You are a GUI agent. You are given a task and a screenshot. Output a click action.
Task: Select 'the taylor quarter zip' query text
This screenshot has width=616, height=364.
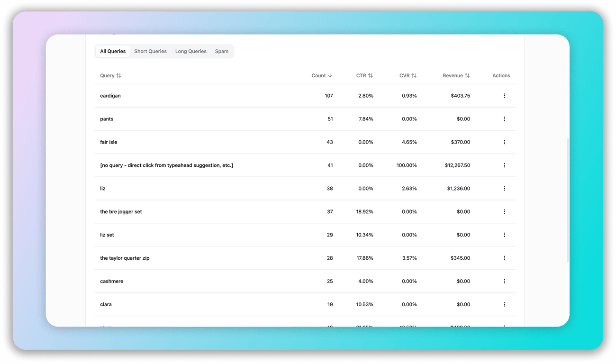click(x=125, y=258)
